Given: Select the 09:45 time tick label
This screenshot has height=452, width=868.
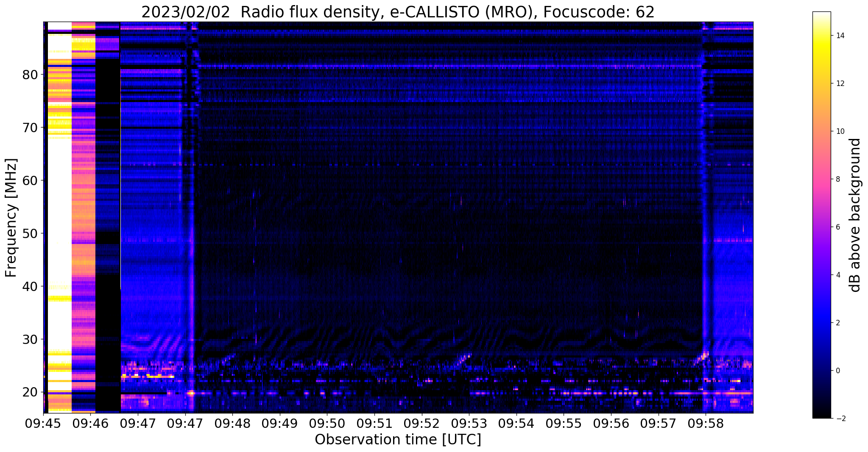Looking at the screenshot, I should click(43, 423).
